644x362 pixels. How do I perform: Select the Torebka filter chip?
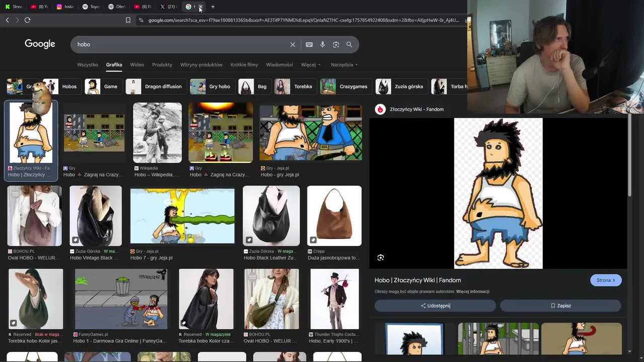click(295, 86)
